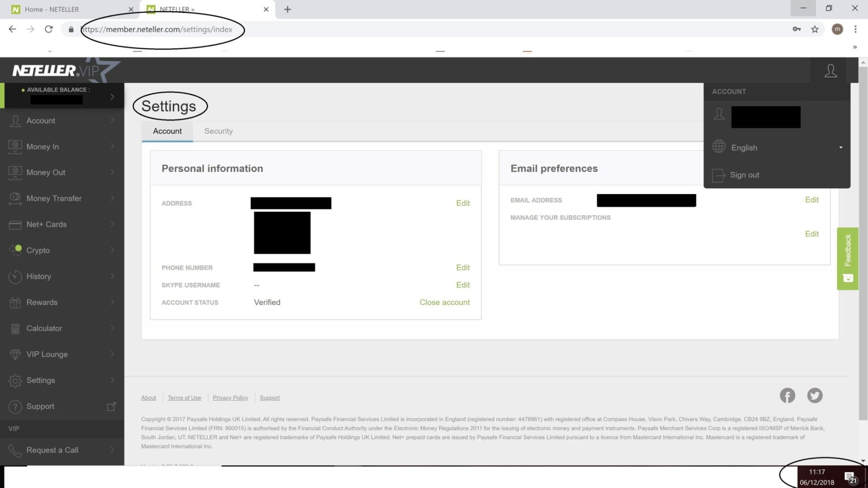Reload the page in Chrome
This screenshot has width=868, height=488.
[x=49, y=29]
